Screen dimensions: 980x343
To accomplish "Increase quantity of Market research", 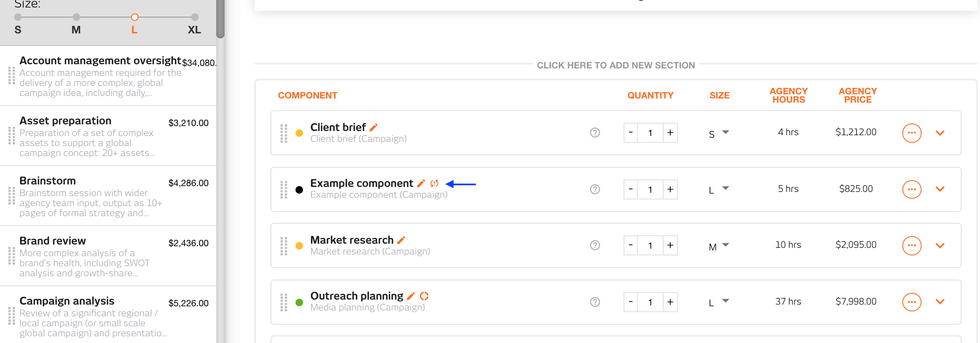I will click(x=670, y=245).
